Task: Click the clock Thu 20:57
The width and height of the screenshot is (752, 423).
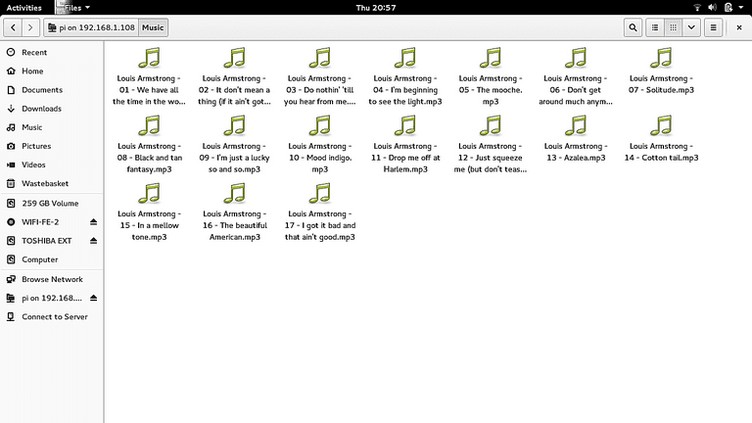Action: [x=376, y=8]
